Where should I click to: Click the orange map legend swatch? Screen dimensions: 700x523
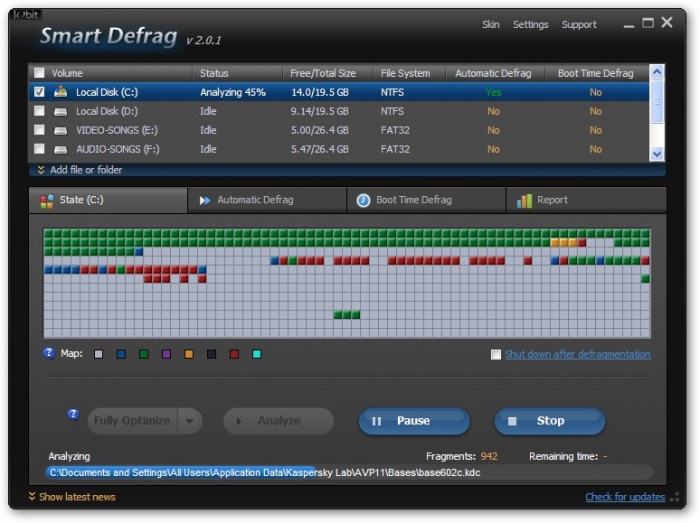tap(189, 354)
